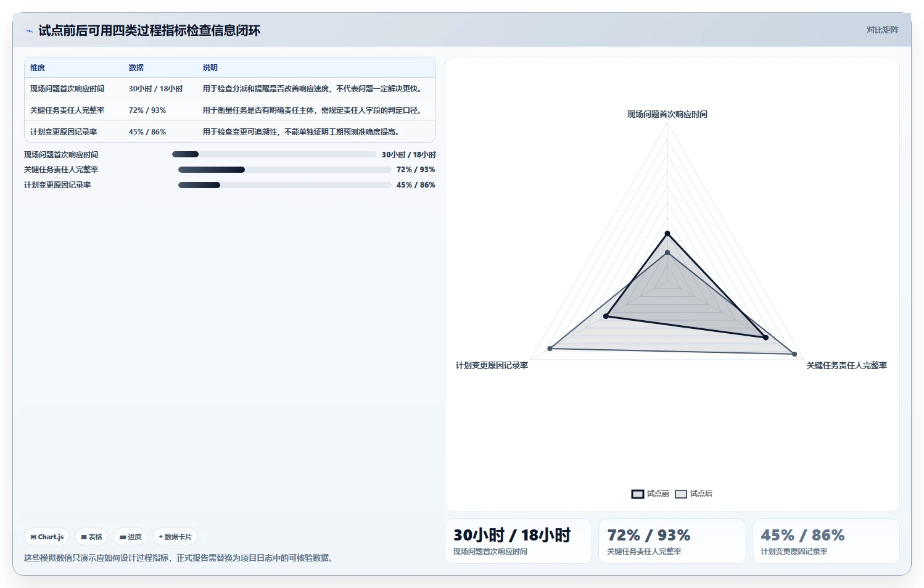The image size is (924, 588).
Task: Click the 数据卡片 chip
Action: [175, 537]
